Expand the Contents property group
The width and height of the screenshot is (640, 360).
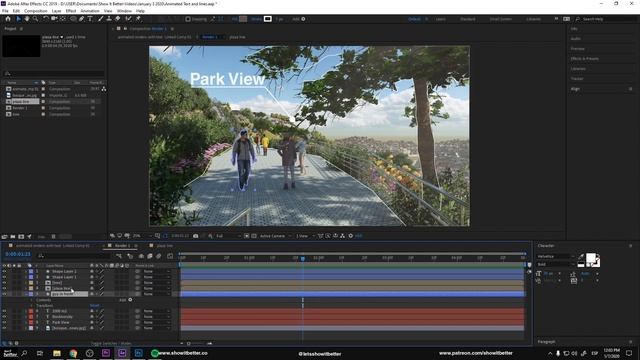pos(31,300)
